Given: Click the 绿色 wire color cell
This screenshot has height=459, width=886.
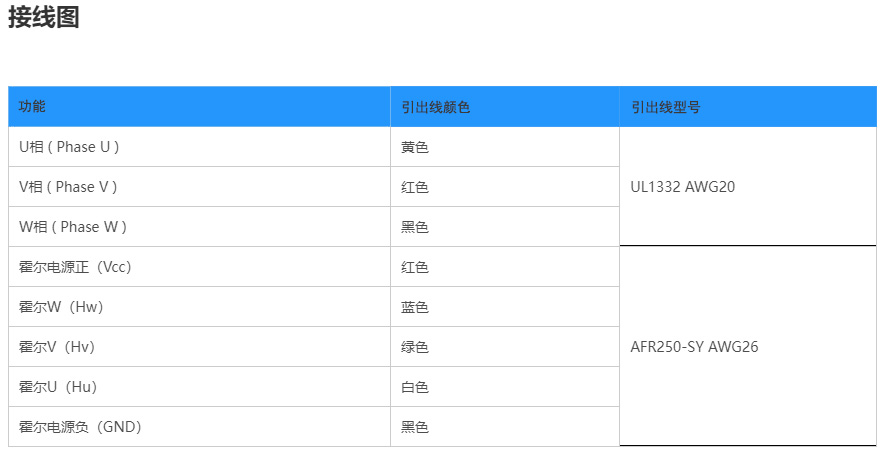Looking at the screenshot, I should [x=415, y=347].
